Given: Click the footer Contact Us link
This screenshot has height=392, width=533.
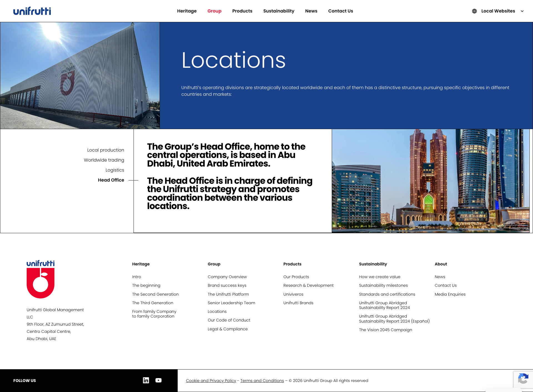Looking at the screenshot, I should [446, 285].
